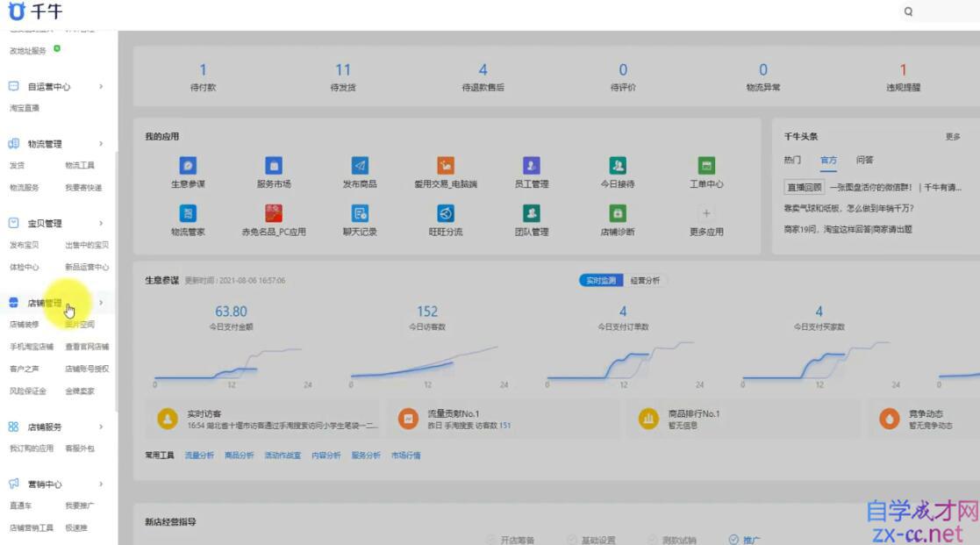Click the 更多应用 plus icon
980x545 pixels.
click(706, 213)
